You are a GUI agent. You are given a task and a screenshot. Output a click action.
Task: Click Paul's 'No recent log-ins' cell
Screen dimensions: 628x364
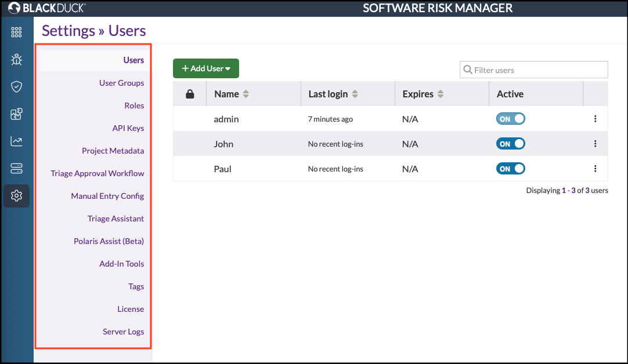coord(335,169)
